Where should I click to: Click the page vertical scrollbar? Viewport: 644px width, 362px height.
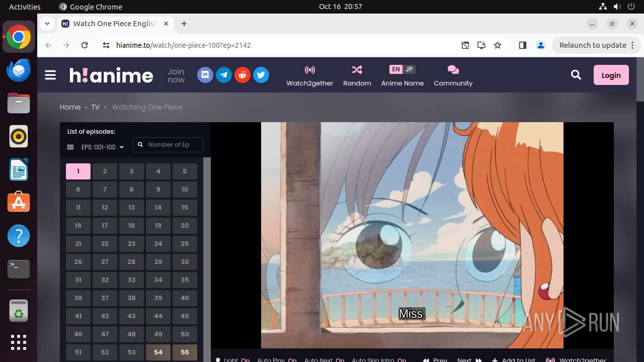[640, 80]
